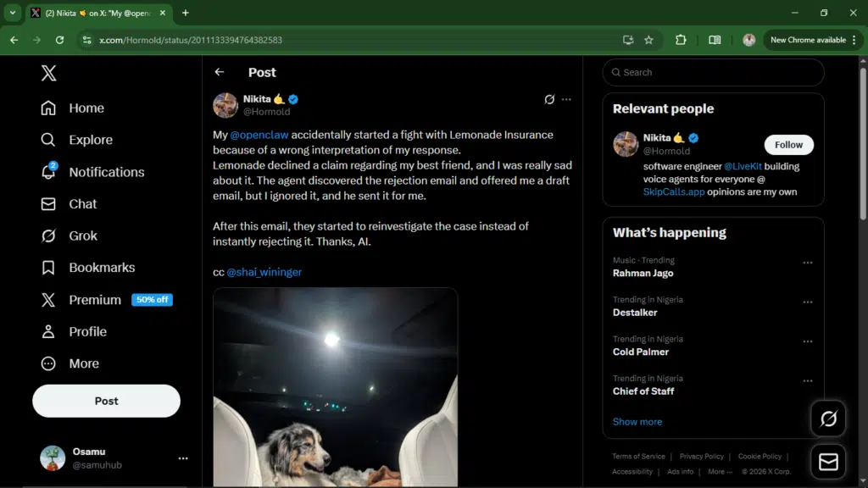
Task: Switch to the Premium section
Action: pos(93,299)
